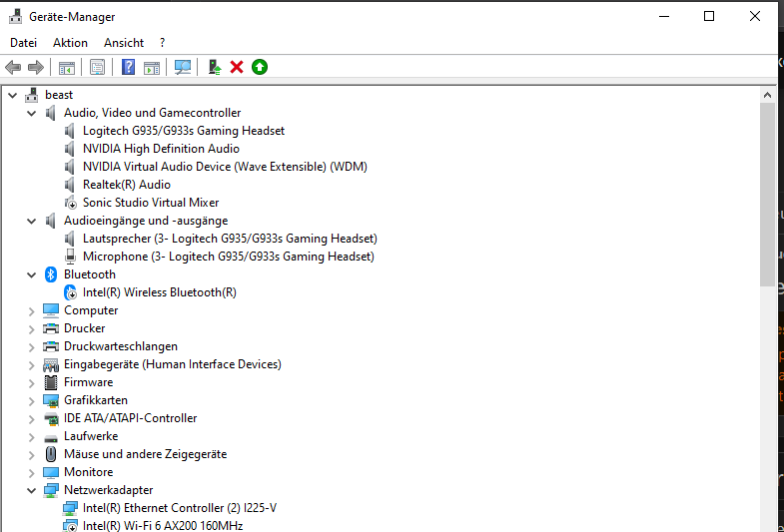Select Intel(R) Wi-Fi 6 AX200 160MHz
Image resolution: width=784 pixels, height=532 pixels.
163,525
